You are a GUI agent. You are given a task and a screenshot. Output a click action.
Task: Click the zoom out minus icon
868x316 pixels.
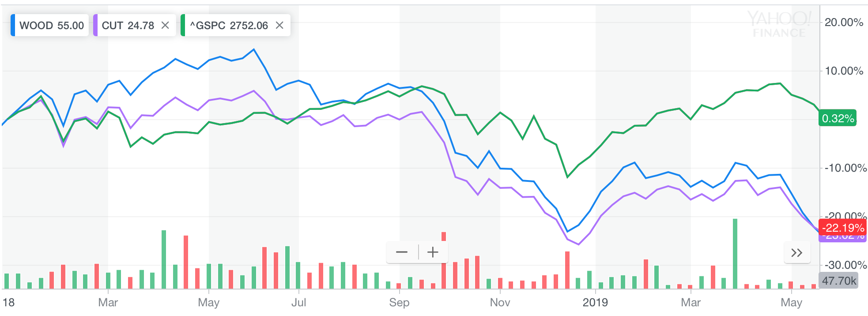402,252
